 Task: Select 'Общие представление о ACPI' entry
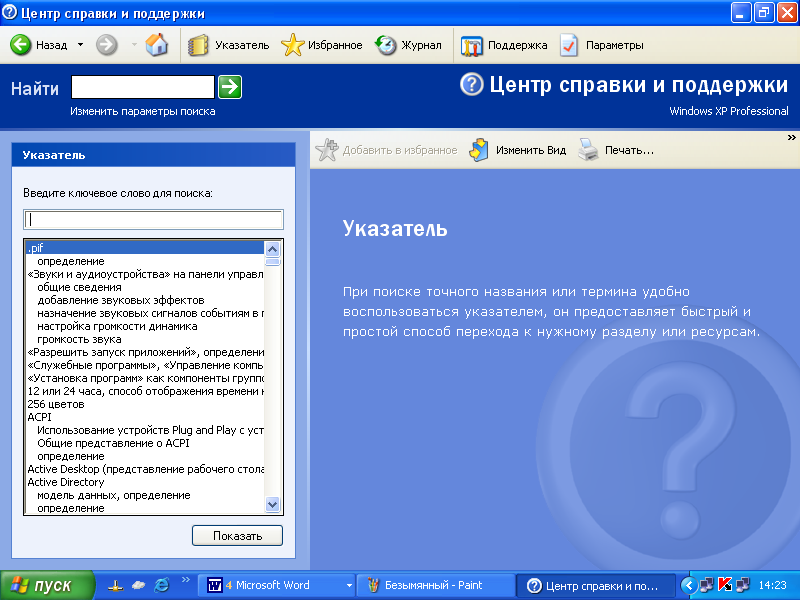113,443
